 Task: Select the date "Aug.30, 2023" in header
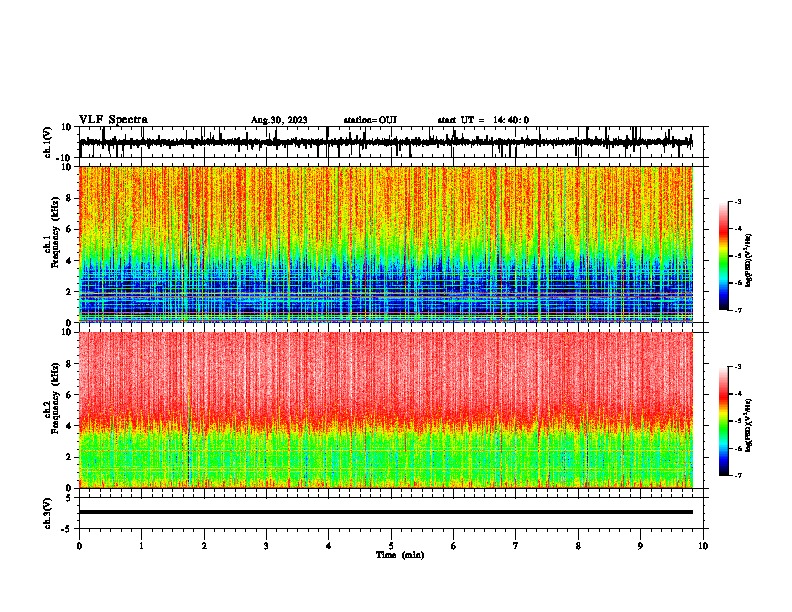279,120
